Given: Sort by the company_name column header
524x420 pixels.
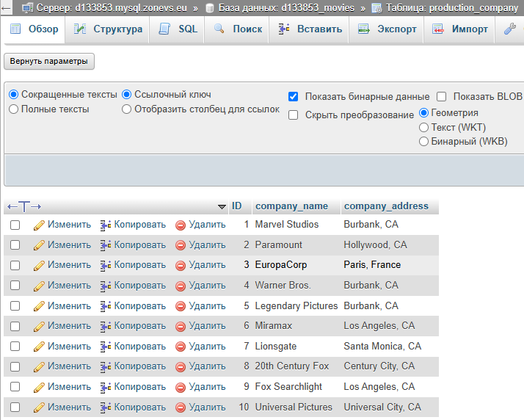Looking at the screenshot, I should pyautogui.click(x=292, y=206).
